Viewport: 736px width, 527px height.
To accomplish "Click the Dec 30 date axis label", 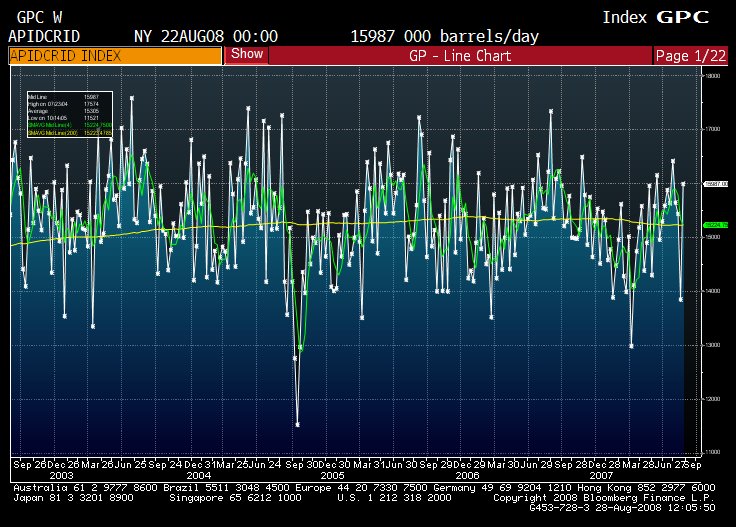I will (335, 465).
